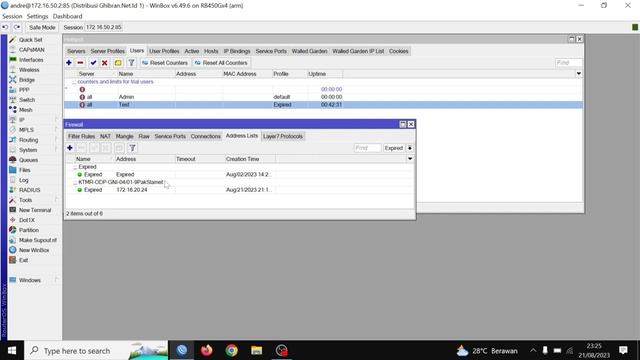Switch to Cookies tab
Screen dimensions: 640x360
tap(398, 51)
